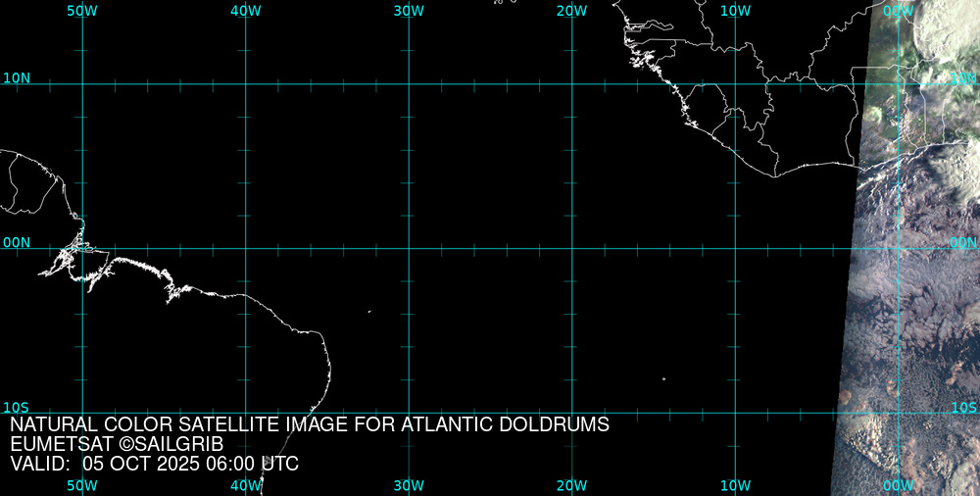Click the 50W longitude label at top
980x496 pixels.
pos(82,11)
